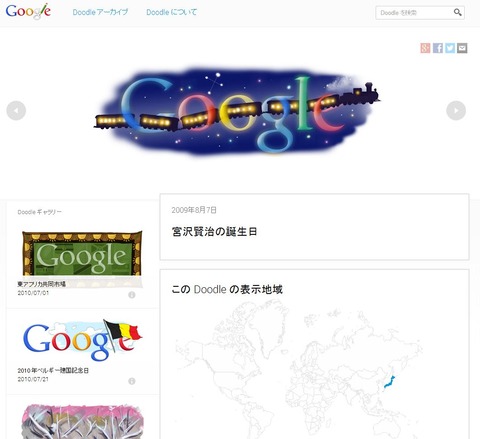Focus the Doodle search input field
The height and width of the screenshot is (439, 480).
click(415, 13)
